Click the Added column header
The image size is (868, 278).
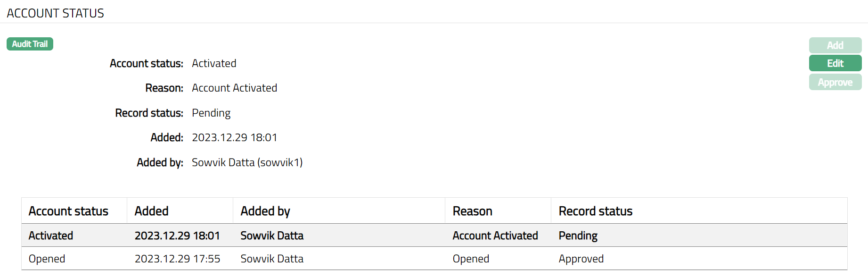click(151, 211)
